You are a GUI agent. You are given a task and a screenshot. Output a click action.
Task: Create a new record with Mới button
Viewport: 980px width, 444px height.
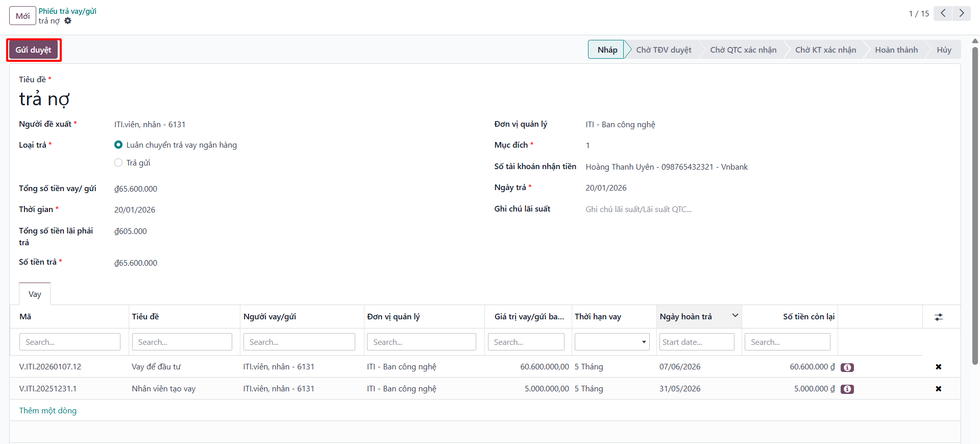[22, 16]
